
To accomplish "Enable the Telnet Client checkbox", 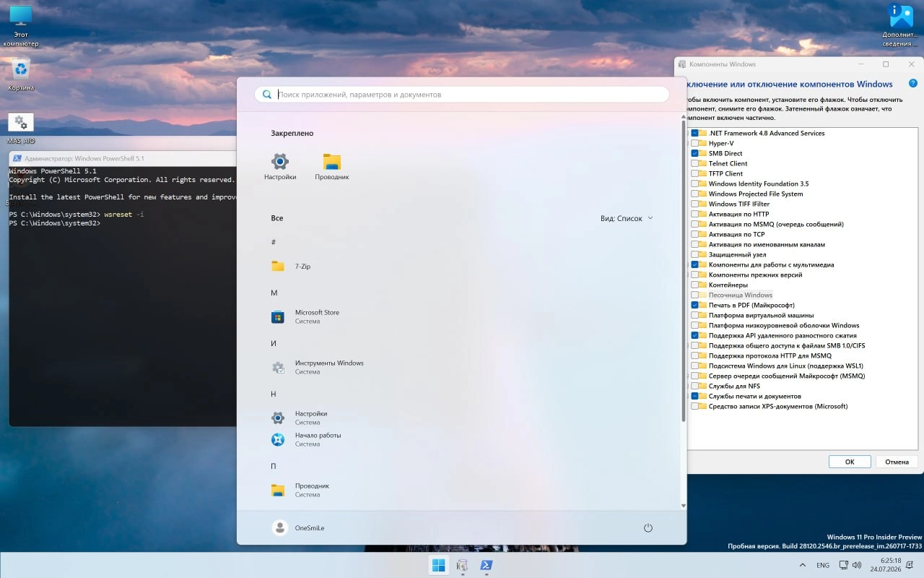I will 694,163.
